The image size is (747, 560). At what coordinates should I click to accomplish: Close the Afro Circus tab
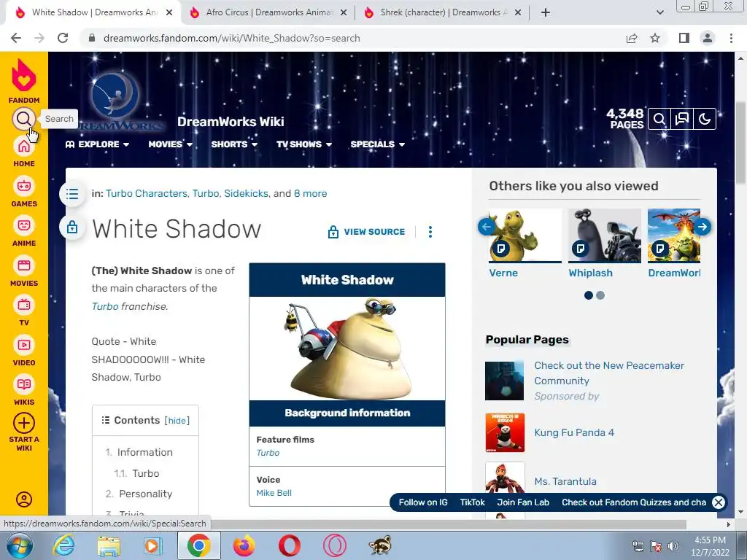(x=344, y=13)
